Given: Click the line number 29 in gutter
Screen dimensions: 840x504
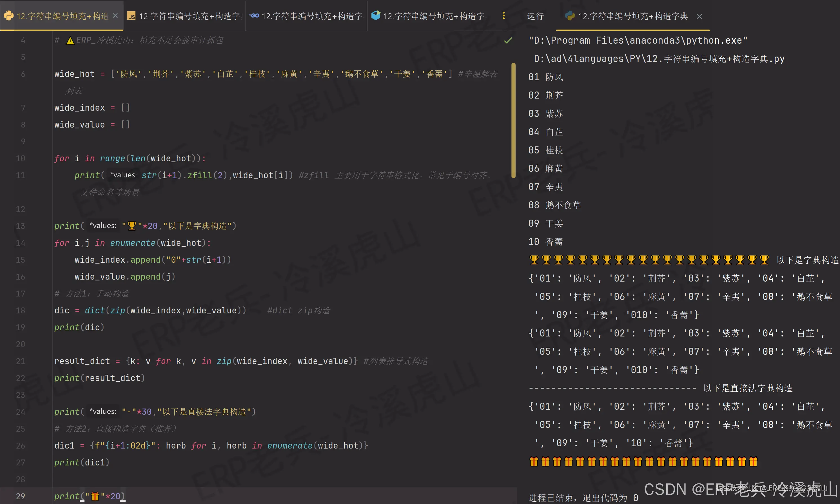Looking at the screenshot, I should click(20, 496).
